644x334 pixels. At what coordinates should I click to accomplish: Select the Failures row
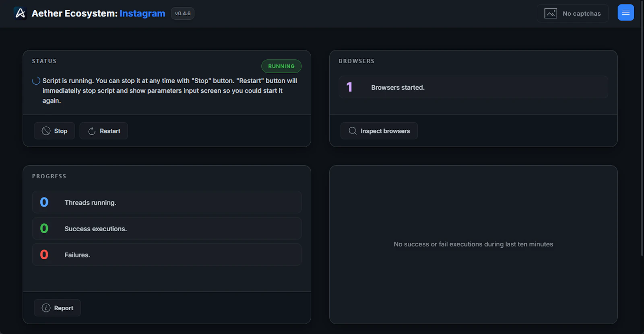click(x=167, y=254)
